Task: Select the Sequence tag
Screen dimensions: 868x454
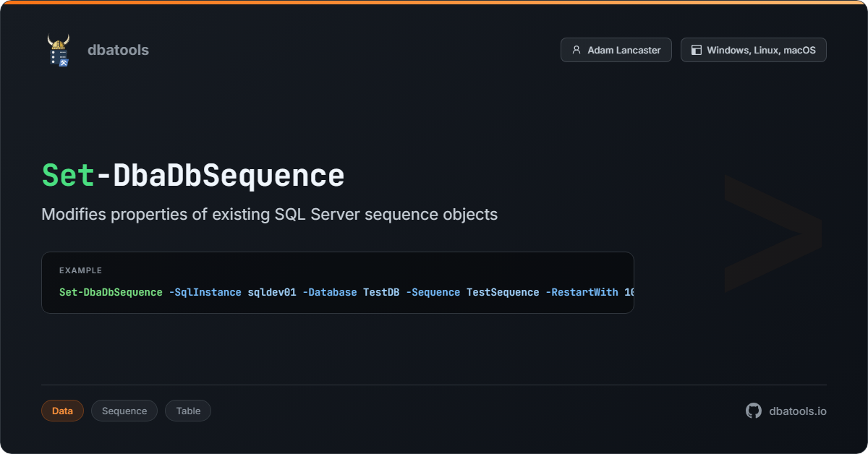Action: (x=124, y=411)
